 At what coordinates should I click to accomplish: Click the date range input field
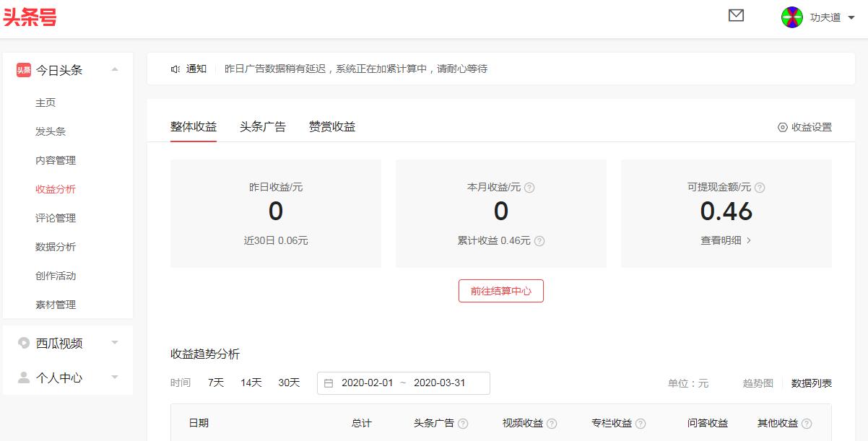point(402,383)
